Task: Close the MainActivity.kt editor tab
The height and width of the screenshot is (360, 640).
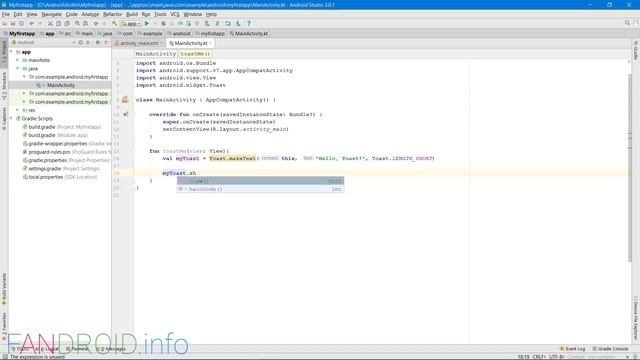Action: pyautogui.click(x=211, y=43)
